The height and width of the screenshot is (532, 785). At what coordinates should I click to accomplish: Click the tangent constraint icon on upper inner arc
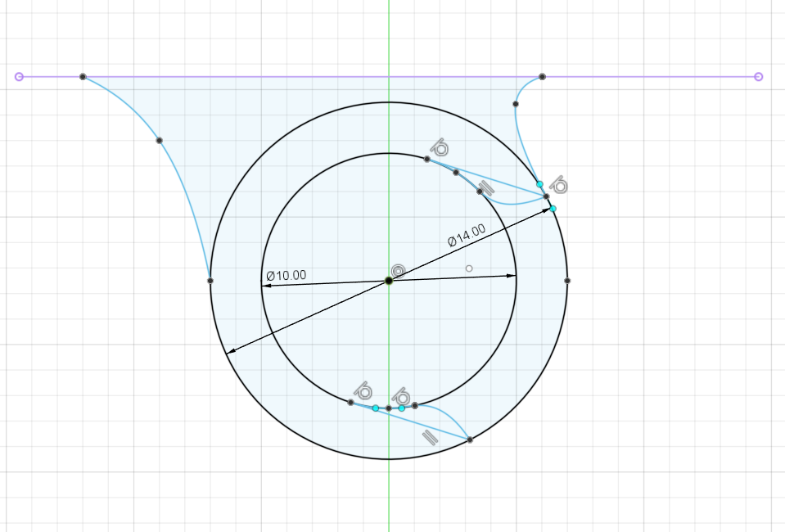[x=440, y=148]
